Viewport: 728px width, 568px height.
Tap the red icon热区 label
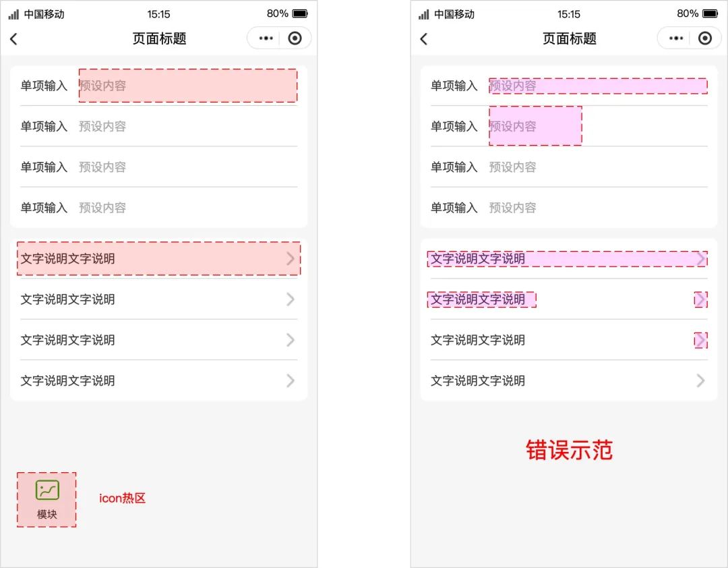[x=123, y=499]
